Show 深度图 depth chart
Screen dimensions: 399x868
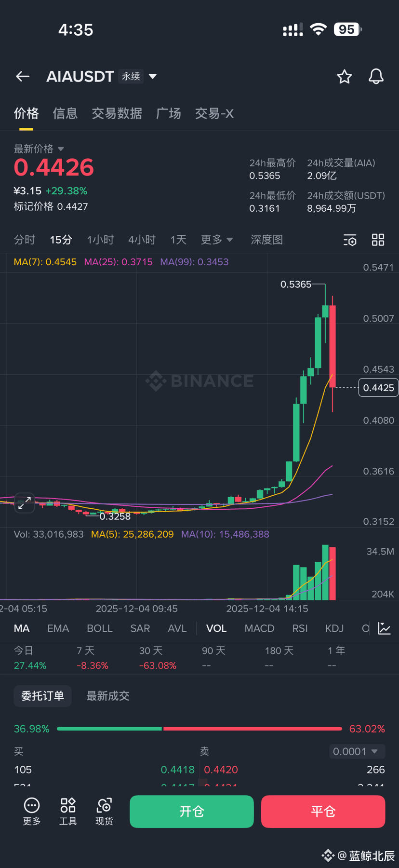coord(267,240)
